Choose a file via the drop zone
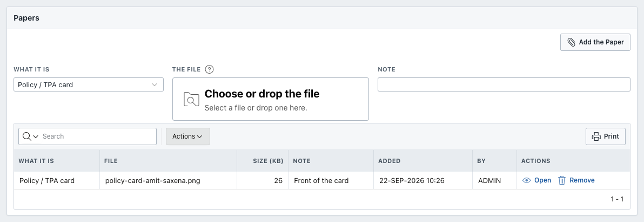Image resolution: width=644 pixels, height=222 pixels. 271,99
